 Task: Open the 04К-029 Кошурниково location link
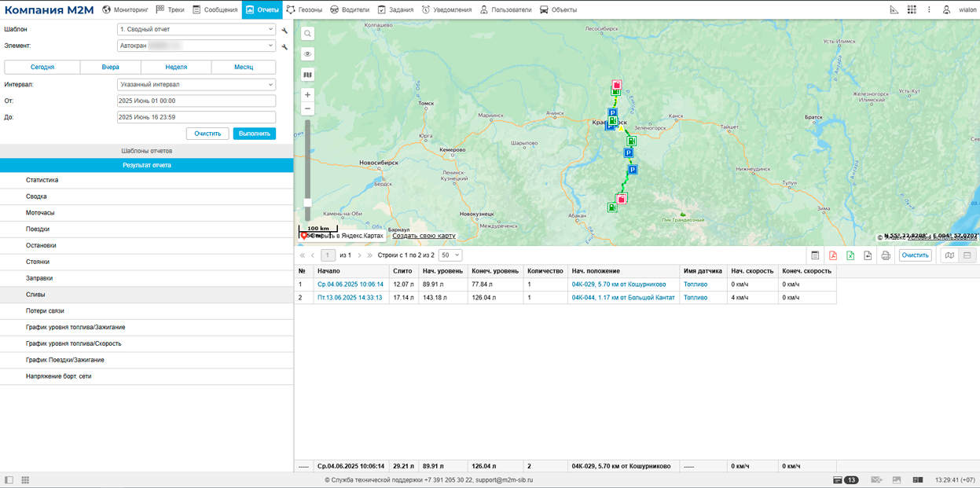tap(618, 284)
